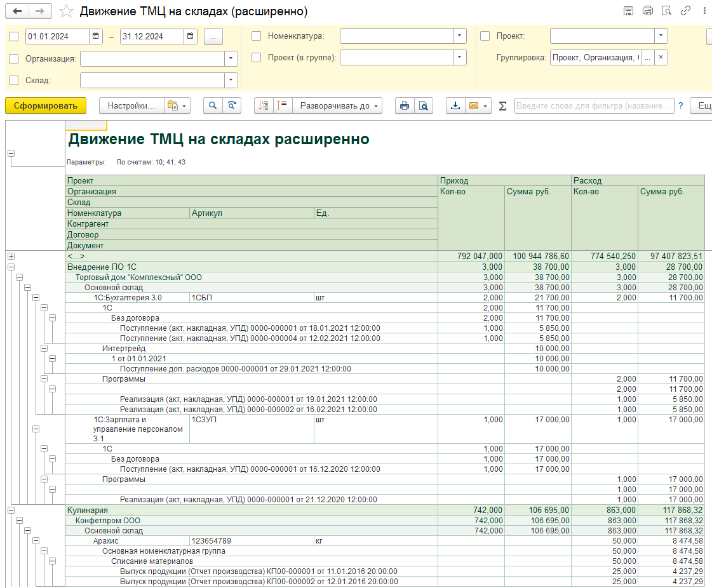Save report using the diskette icon
The height and width of the screenshot is (588, 712).
coord(628,11)
